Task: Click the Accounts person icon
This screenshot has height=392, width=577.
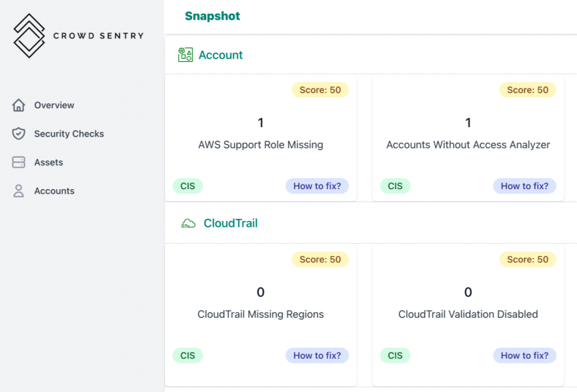Action: (18, 191)
